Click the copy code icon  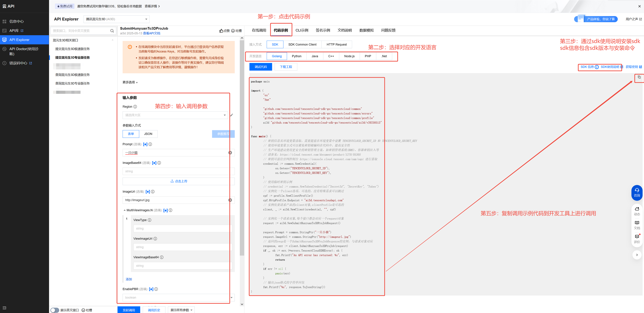click(639, 77)
